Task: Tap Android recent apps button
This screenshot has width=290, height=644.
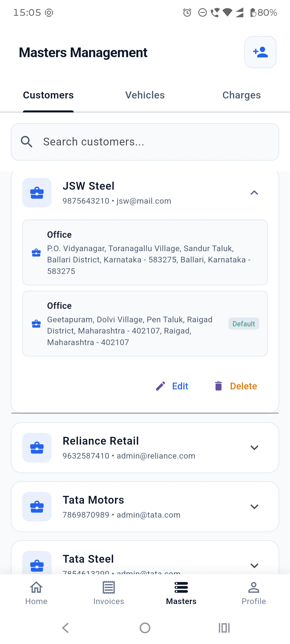Action: click(224, 628)
